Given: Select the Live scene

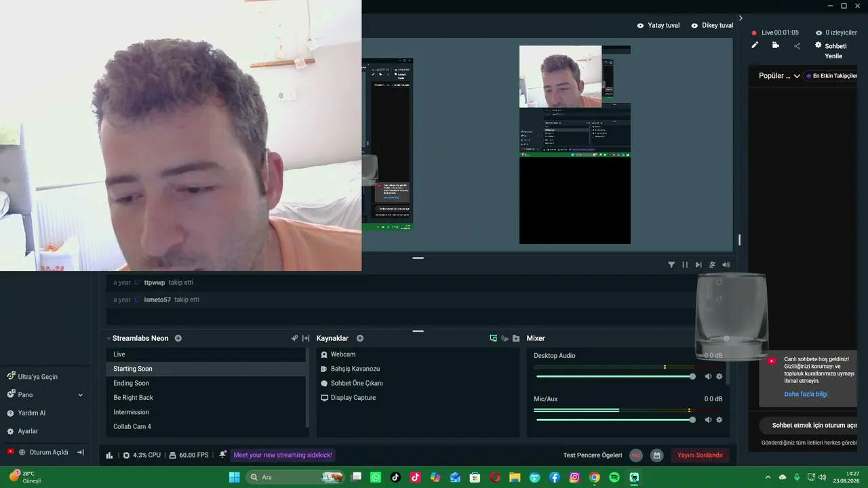Looking at the screenshot, I should pyautogui.click(x=206, y=354).
